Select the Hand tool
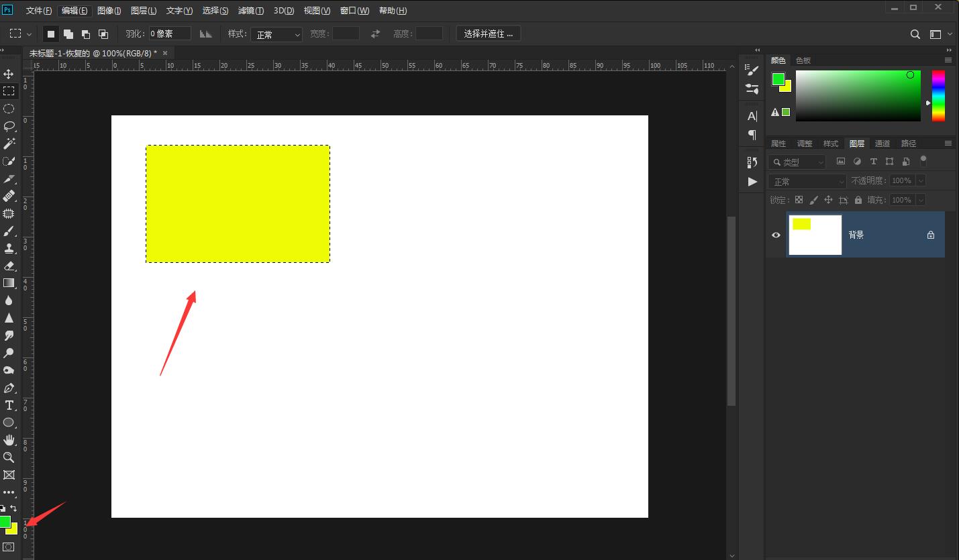 tap(9, 440)
